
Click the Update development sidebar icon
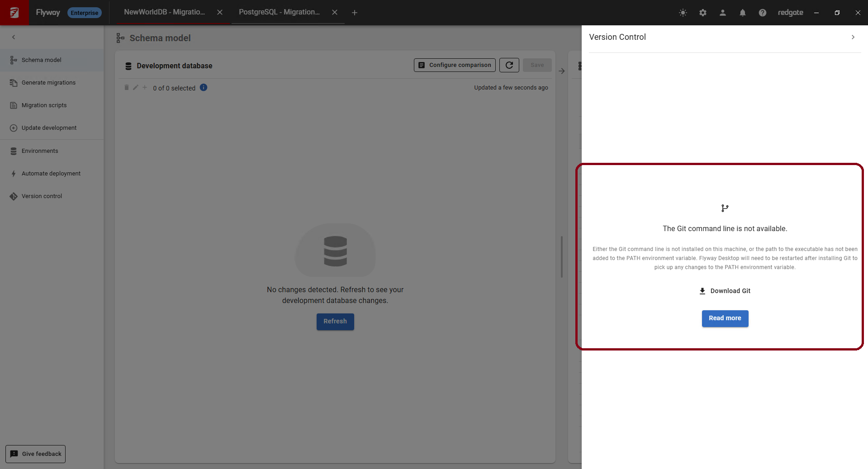[x=14, y=128]
